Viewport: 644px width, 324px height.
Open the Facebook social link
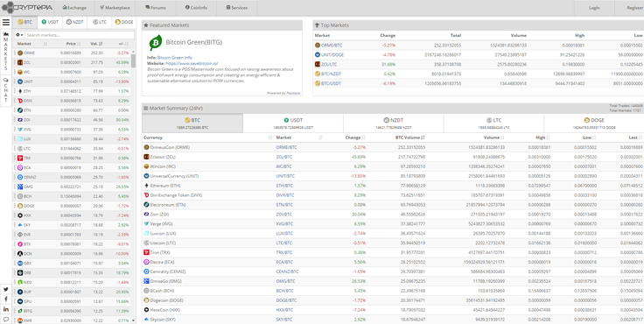click(x=6, y=299)
